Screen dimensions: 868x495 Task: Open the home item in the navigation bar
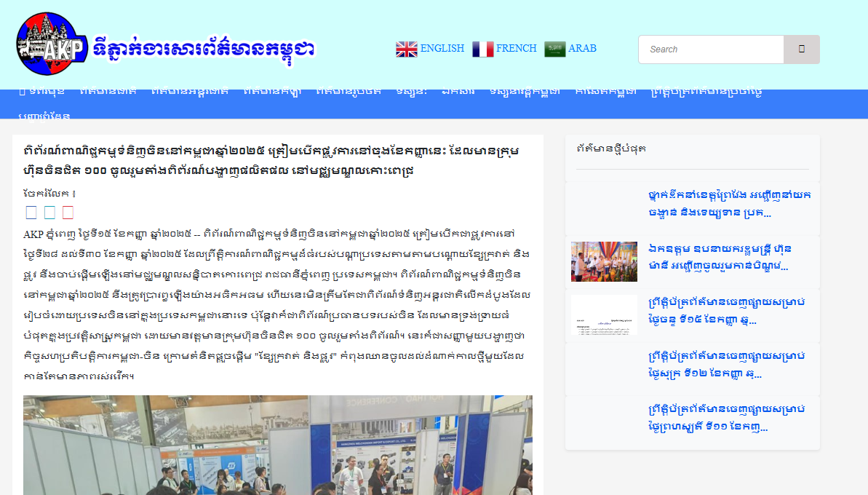pos(41,92)
